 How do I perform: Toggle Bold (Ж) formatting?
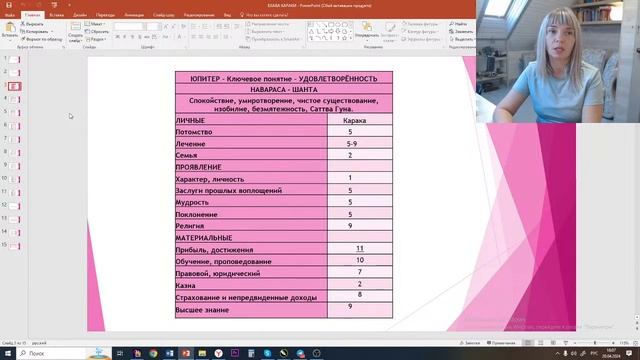(118, 37)
